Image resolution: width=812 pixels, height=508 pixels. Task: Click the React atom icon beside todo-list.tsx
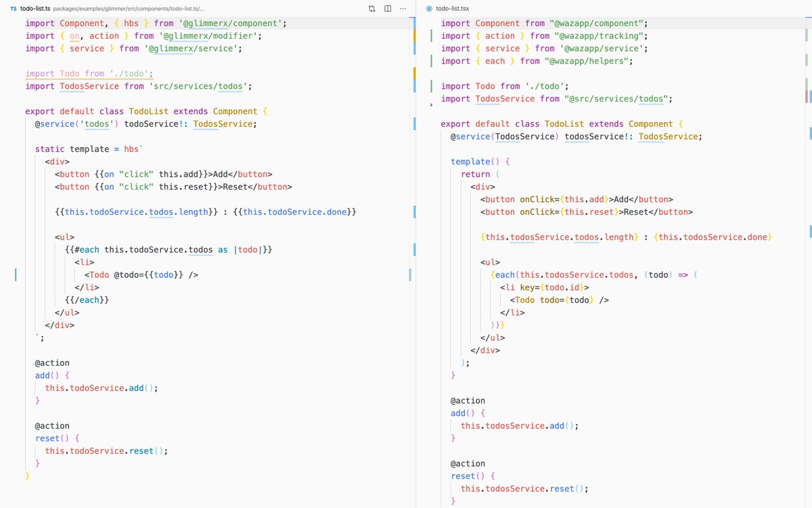click(x=428, y=8)
